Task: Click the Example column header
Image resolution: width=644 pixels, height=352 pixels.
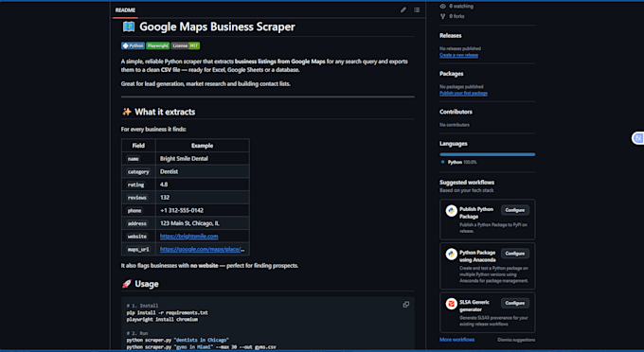Action: [203, 146]
